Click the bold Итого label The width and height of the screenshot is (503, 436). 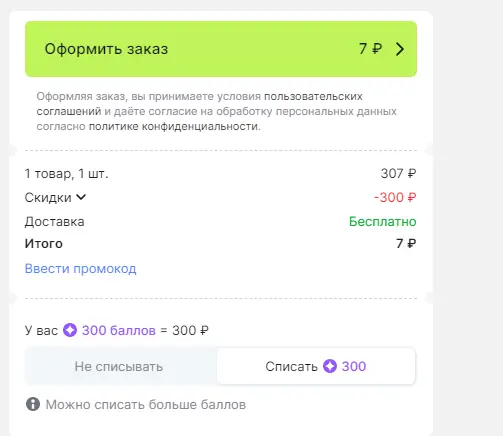44,244
